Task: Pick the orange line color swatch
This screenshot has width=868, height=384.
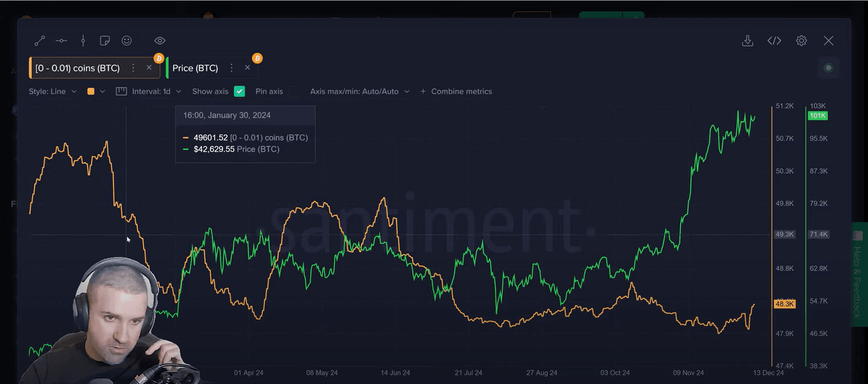Action: click(x=91, y=91)
